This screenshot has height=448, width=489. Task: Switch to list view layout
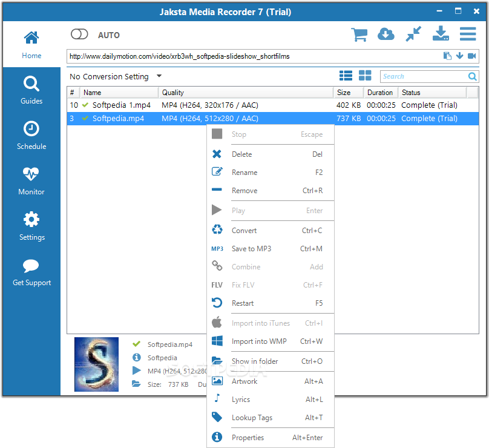346,76
